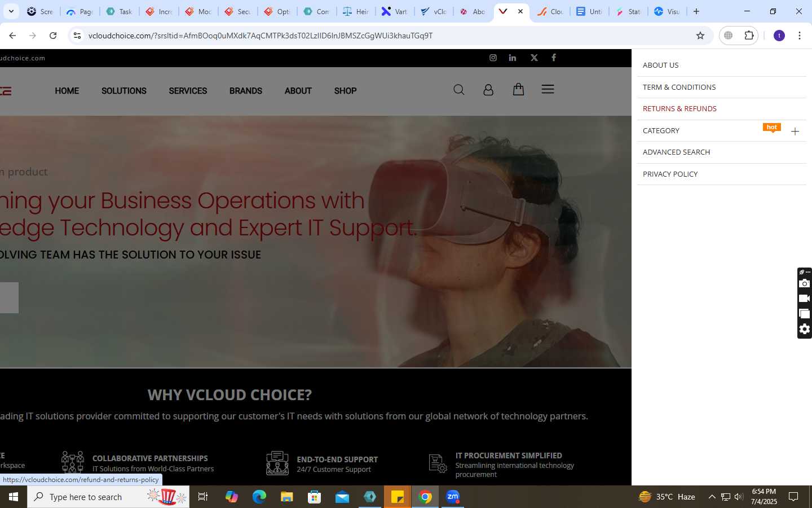Open ABOUT US in side panel
The height and width of the screenshot is (508, 812).
click(x=660, y=65)
